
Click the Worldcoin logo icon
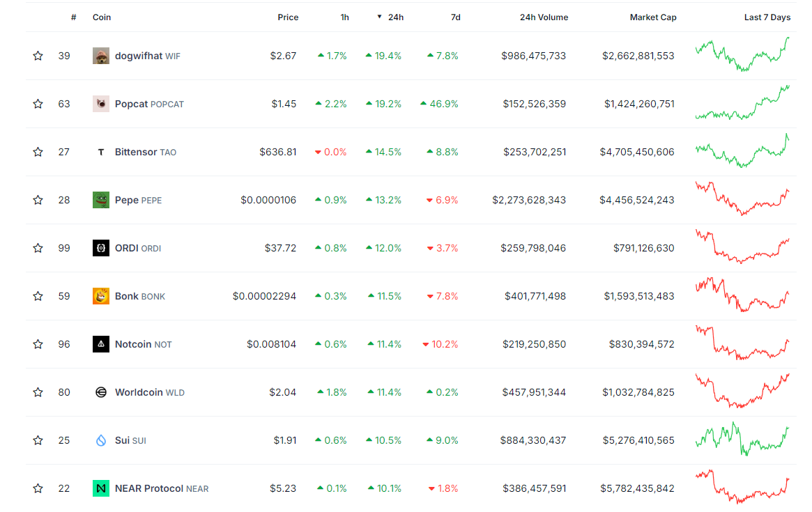point(101,392)
